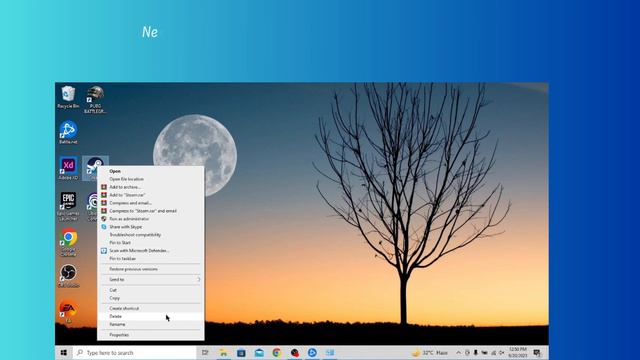
Task: Expand the Send to submenu
Action: point(150,280)
